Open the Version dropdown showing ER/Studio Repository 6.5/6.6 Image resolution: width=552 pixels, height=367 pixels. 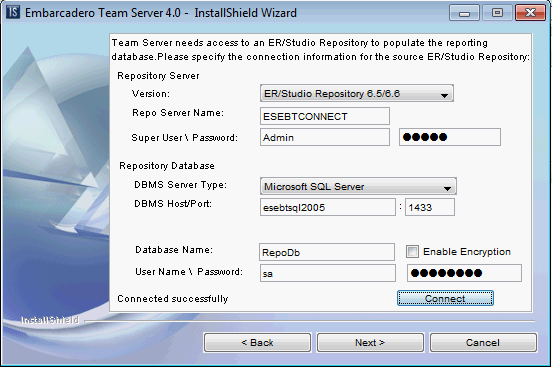(x=357, y=93)
